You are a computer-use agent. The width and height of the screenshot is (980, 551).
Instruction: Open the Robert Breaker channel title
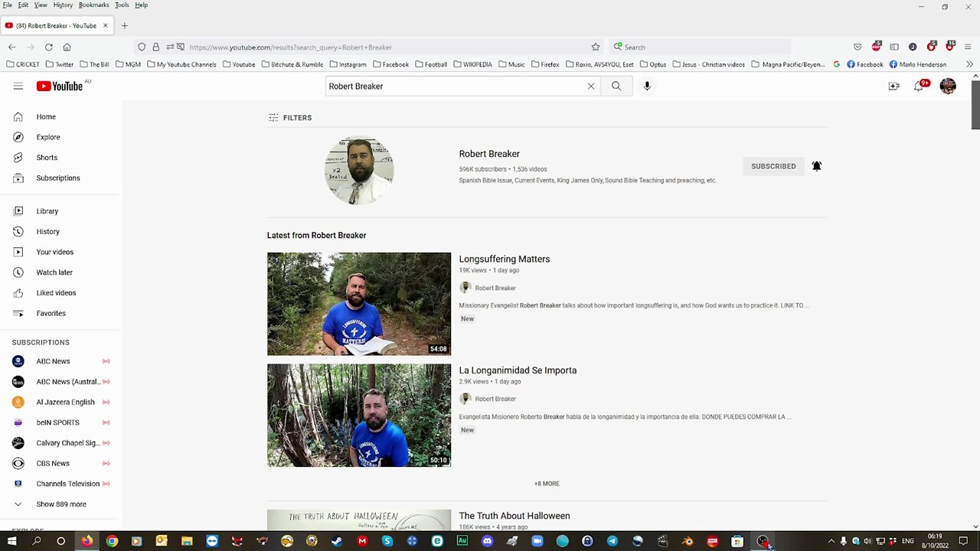[489, 154]
